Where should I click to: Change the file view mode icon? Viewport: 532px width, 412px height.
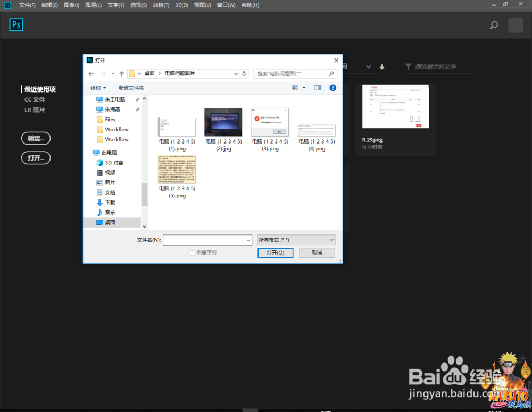[295, 88]
